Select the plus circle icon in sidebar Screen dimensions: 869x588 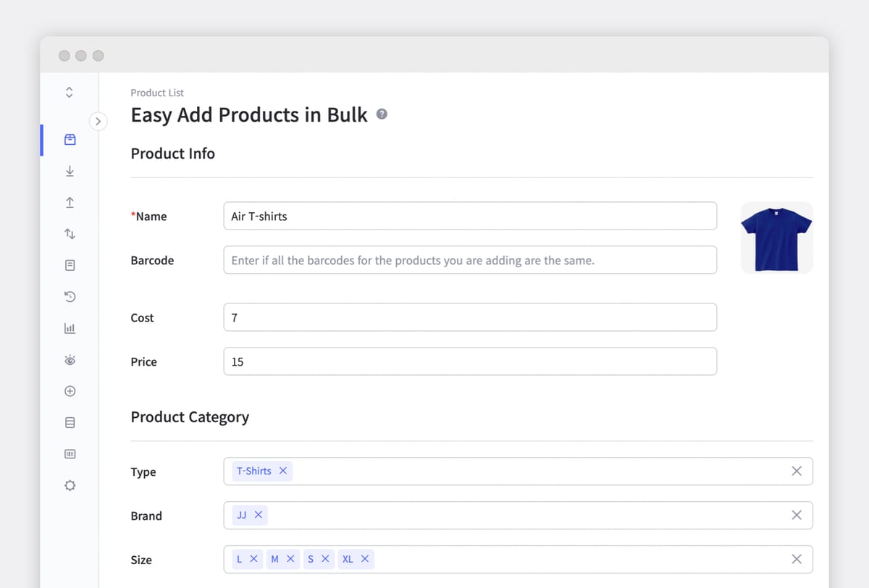point(70,390)
